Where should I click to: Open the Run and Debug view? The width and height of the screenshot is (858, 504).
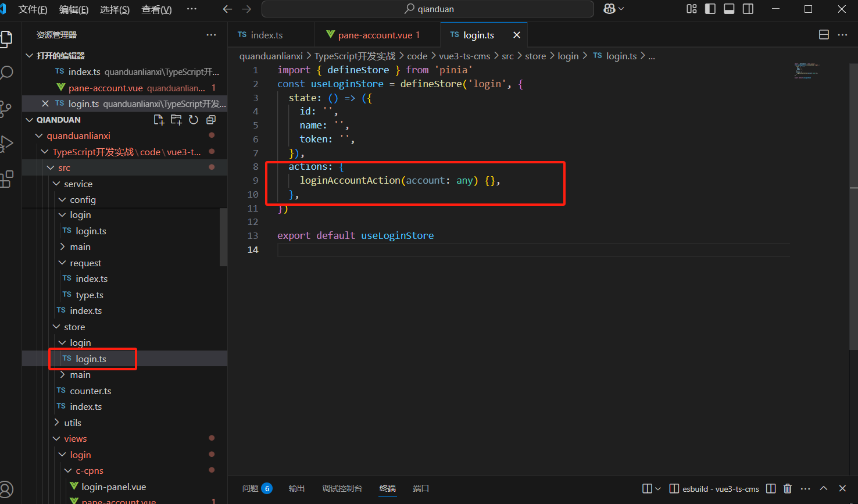[x=6, y=144]
